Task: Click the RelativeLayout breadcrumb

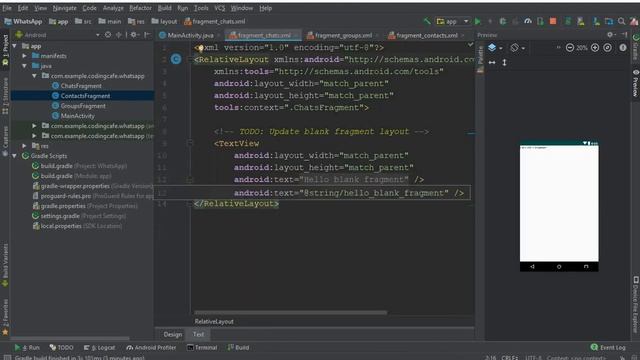Action: 214,322
